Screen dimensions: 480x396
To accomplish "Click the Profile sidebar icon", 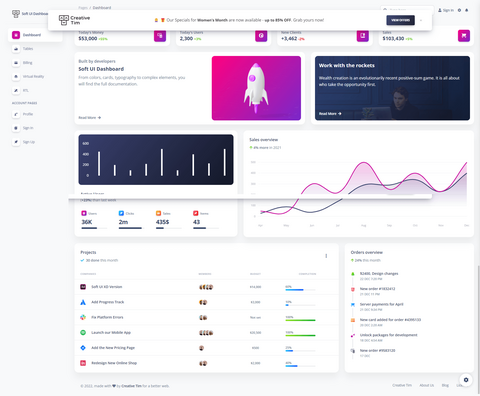I will 16,114.
